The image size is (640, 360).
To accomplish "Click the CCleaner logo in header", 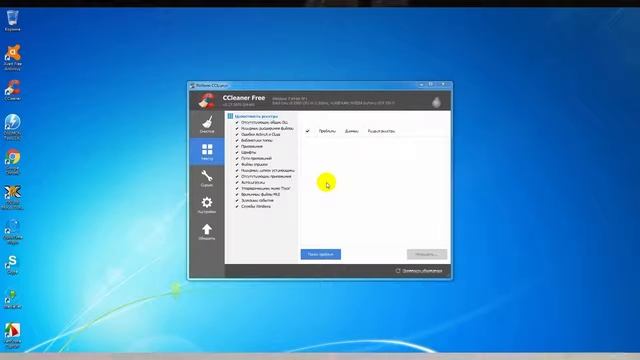I will (207, 100).
